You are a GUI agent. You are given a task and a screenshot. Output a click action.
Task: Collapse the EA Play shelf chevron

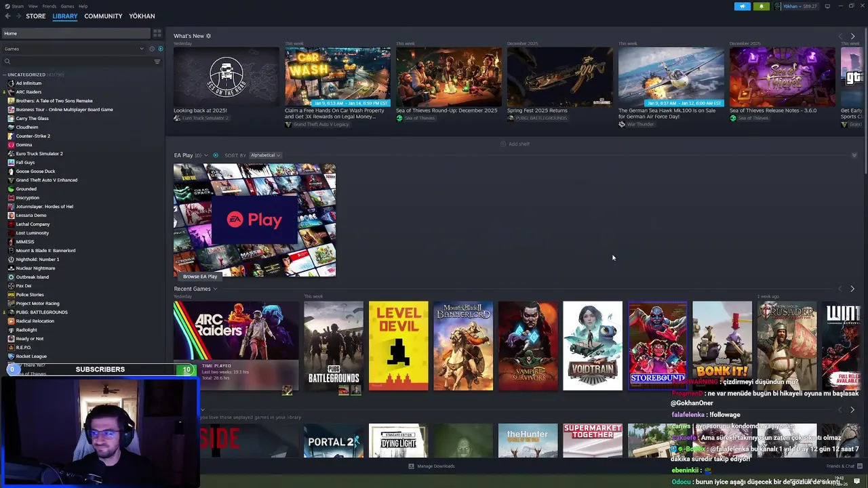coord(854,156)
